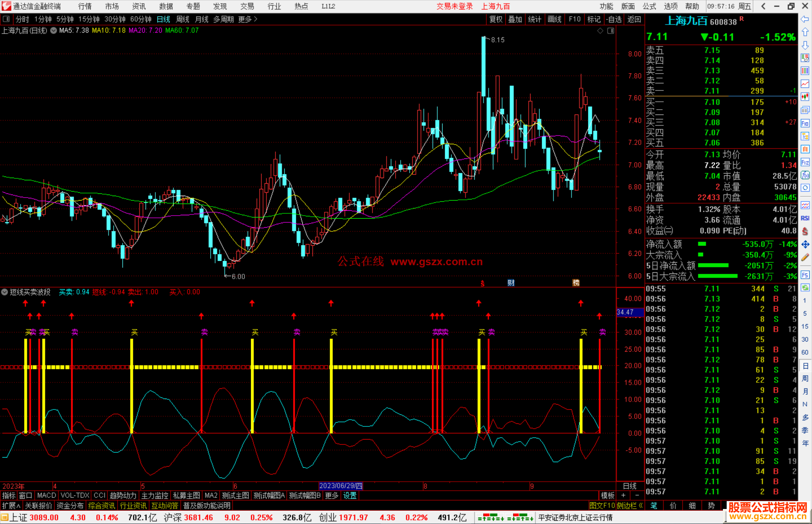Screen dimensions: 812x524
Task: Click the orange report document icon
Action: [x=805, y=149]
